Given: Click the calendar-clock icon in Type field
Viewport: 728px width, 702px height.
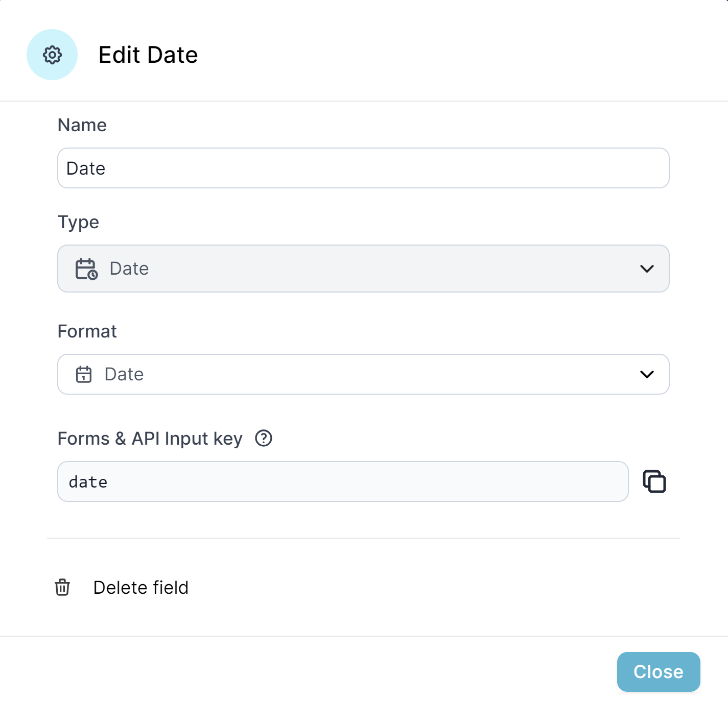Looking at the screenshot, I should point(86,269).
